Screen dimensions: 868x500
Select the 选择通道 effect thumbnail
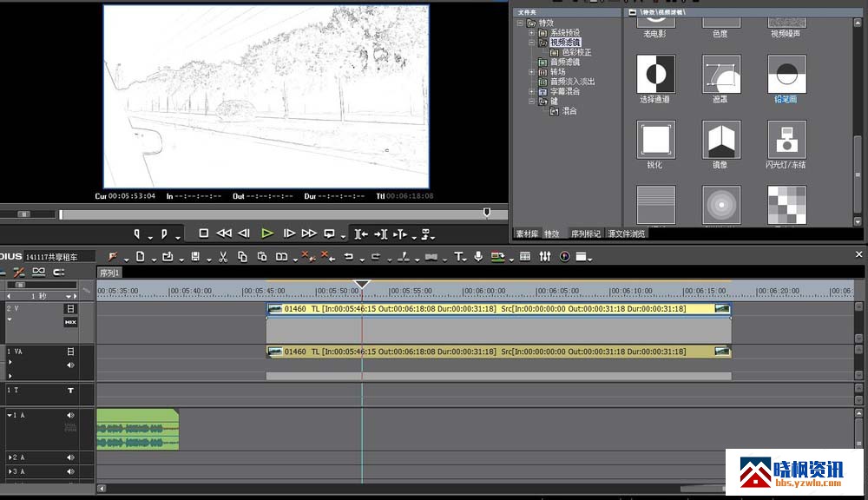point(655,74)
